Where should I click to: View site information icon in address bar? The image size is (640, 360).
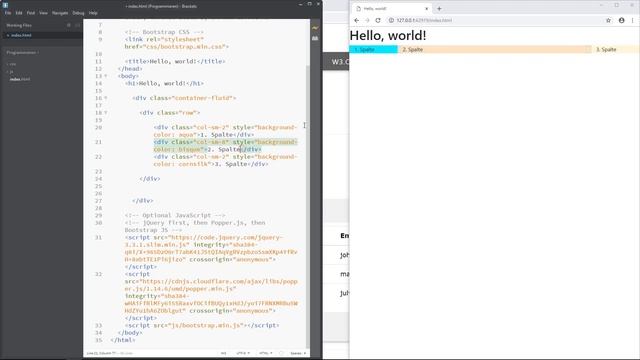[391, 20]
